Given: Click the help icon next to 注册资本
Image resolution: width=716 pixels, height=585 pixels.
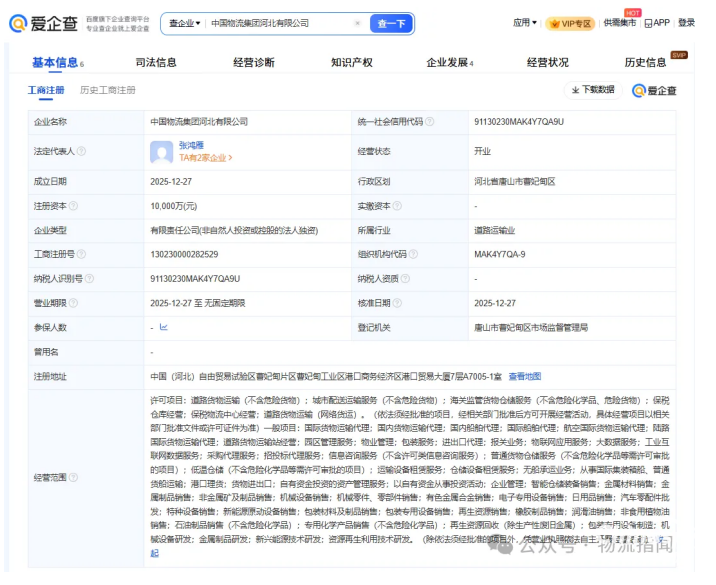Looking at the screenshot, I should click(73, 206).
